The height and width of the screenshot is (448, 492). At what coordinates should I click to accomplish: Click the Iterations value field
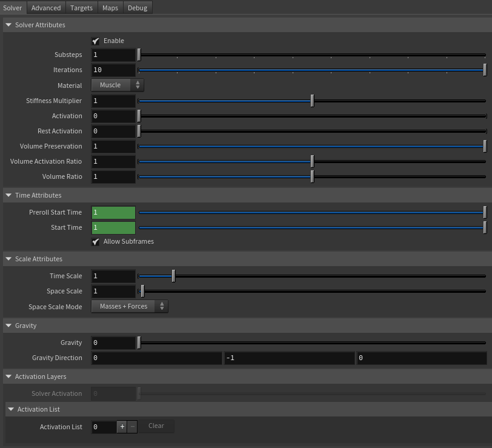(113, 70)
